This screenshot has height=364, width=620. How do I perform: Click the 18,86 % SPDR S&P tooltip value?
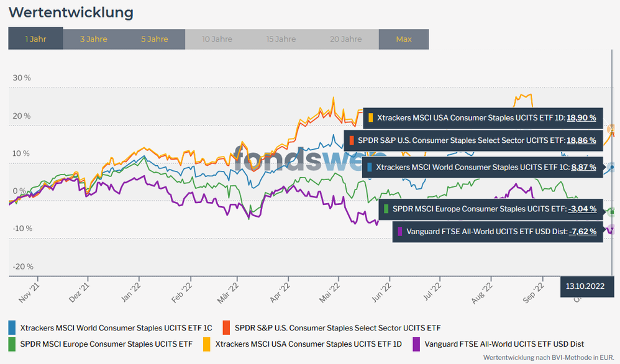[x=581, y=141]
